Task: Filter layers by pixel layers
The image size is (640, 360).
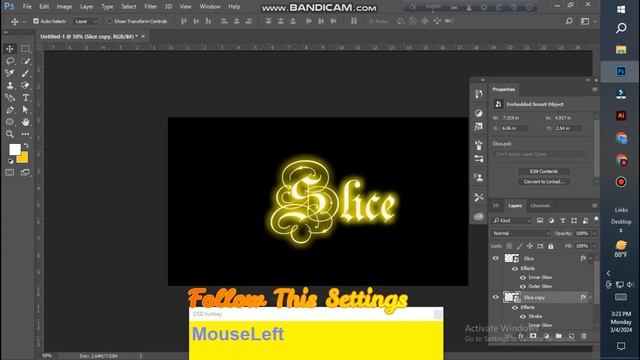Action: point(540,220)
